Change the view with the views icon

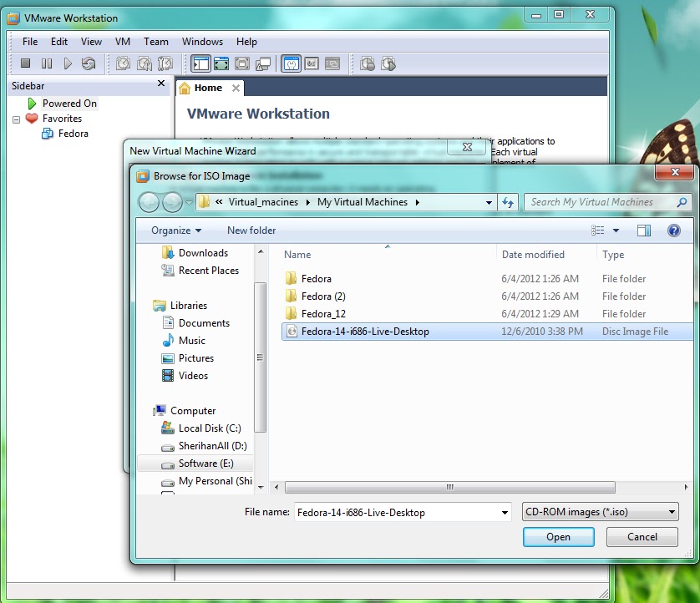click(598, 231)
